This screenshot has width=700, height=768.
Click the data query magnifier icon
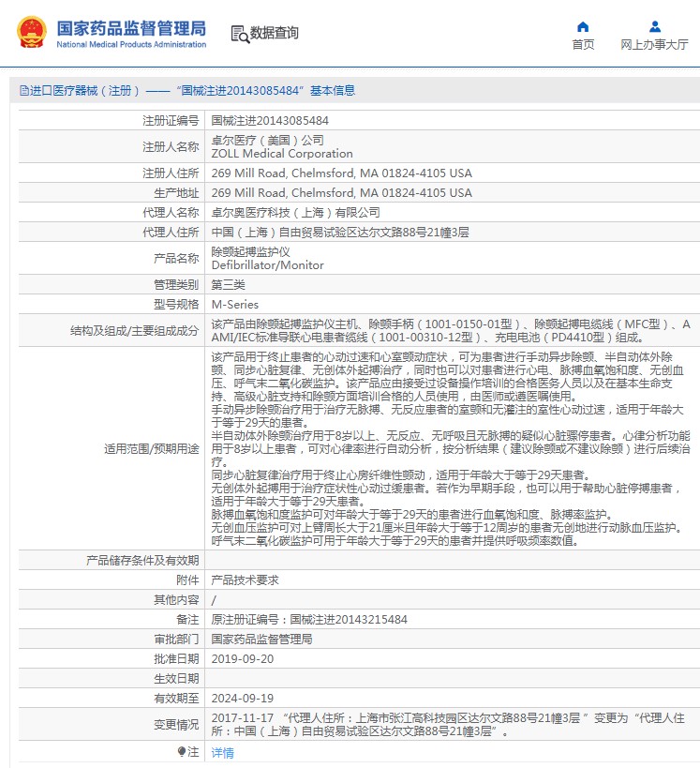240,34
